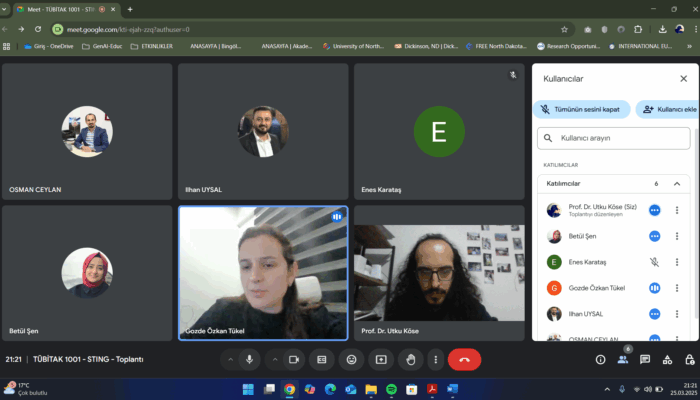Viewport: 700px width, 400px height.
Task: Collapse the Katılımcılar list chevron
Action: point(676,184)
